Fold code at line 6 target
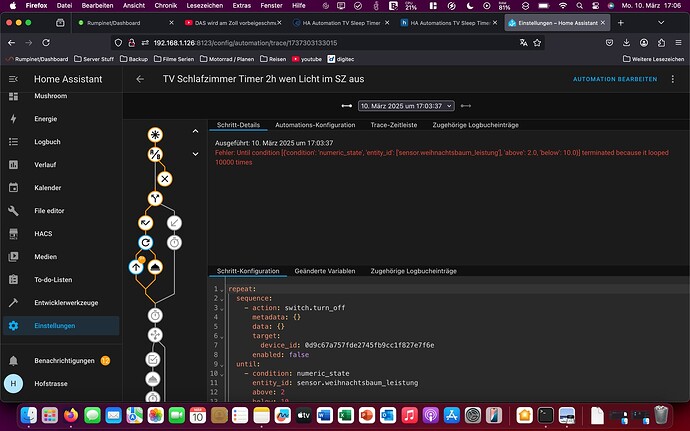The image size is (690, 431). [x=222, y=336]
